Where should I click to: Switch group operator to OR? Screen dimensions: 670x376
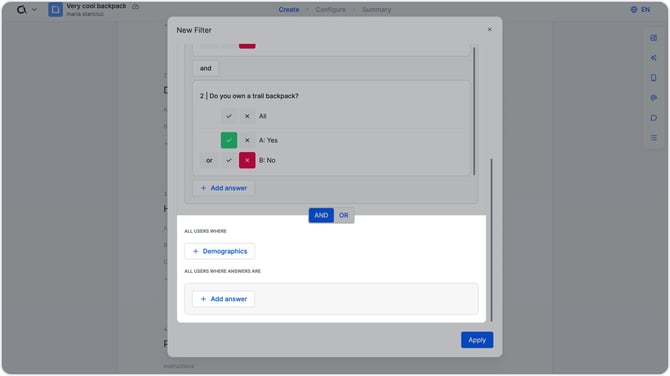[x=344, y=215]
